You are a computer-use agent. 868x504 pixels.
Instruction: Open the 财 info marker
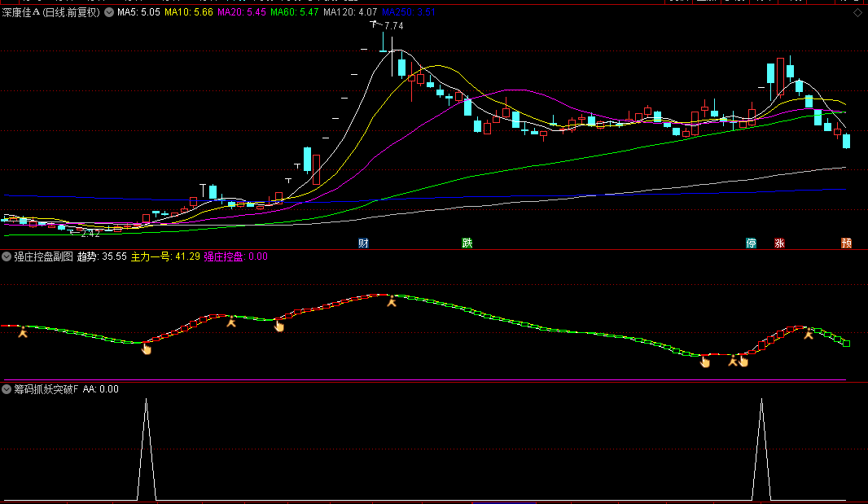point(363,243)
